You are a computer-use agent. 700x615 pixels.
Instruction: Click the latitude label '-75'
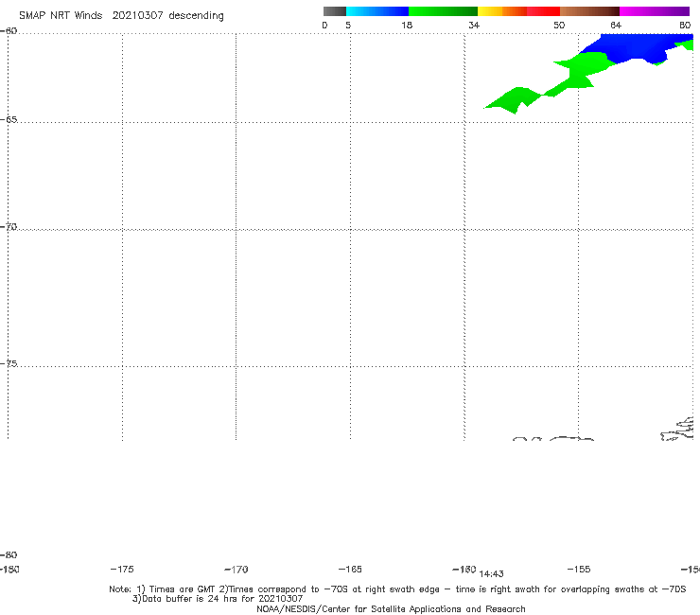(x=9, y=363)
